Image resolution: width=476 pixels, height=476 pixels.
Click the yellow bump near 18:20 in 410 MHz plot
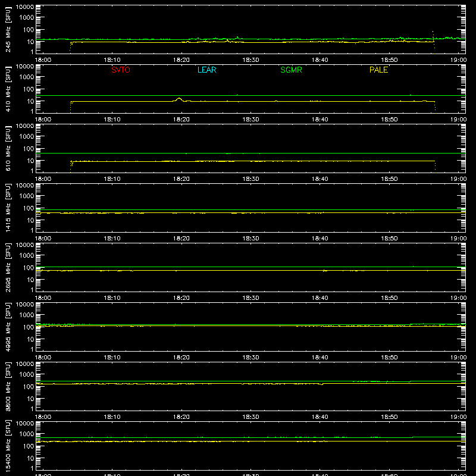tap(179, 99)
